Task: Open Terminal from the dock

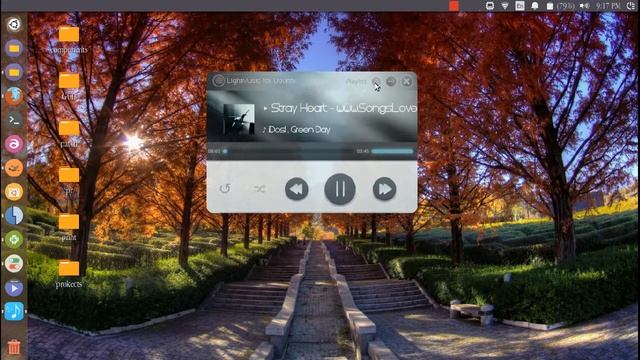Action: coord(14,120)
